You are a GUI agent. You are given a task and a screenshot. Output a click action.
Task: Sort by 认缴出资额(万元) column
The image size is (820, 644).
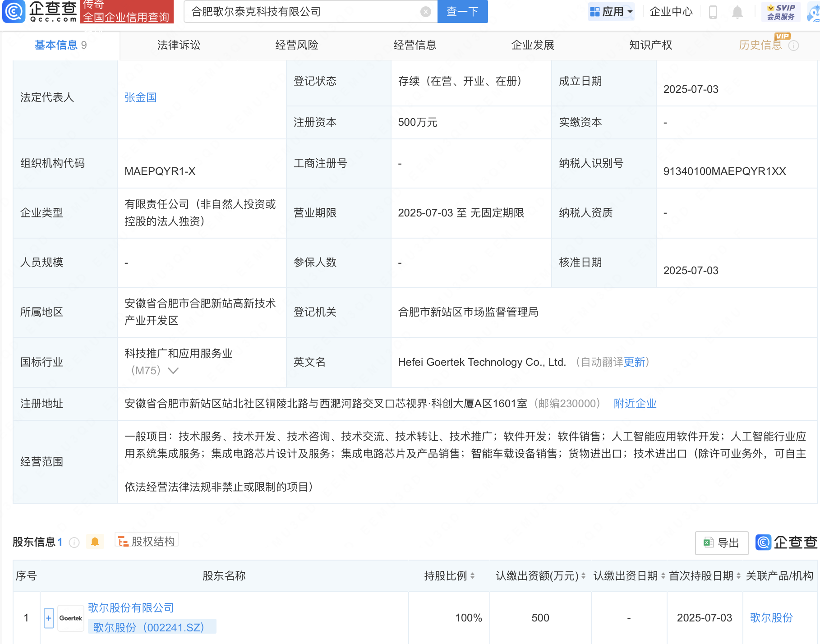[583, 576]
